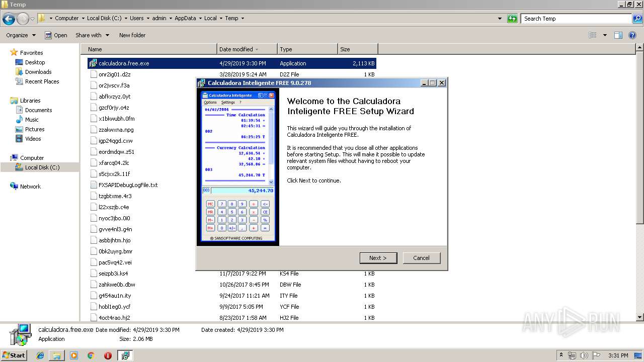Select Favorites in navigation pane
The height and width of the screenshot is (362, 644).
(31, 53)
